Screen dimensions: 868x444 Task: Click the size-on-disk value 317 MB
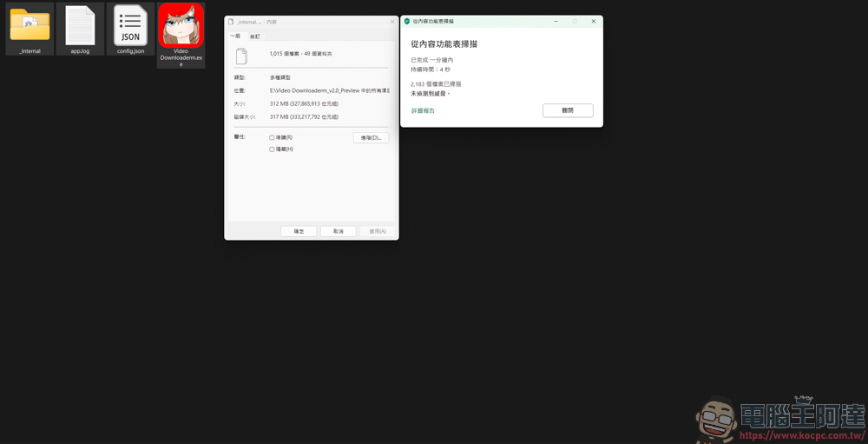click(x=304, y=117)
